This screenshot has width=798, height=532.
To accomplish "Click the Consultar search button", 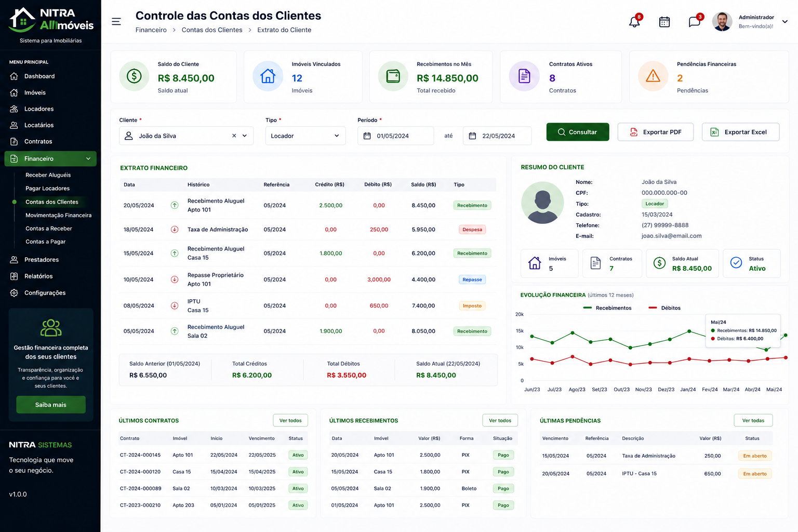I will pos(578,132).
